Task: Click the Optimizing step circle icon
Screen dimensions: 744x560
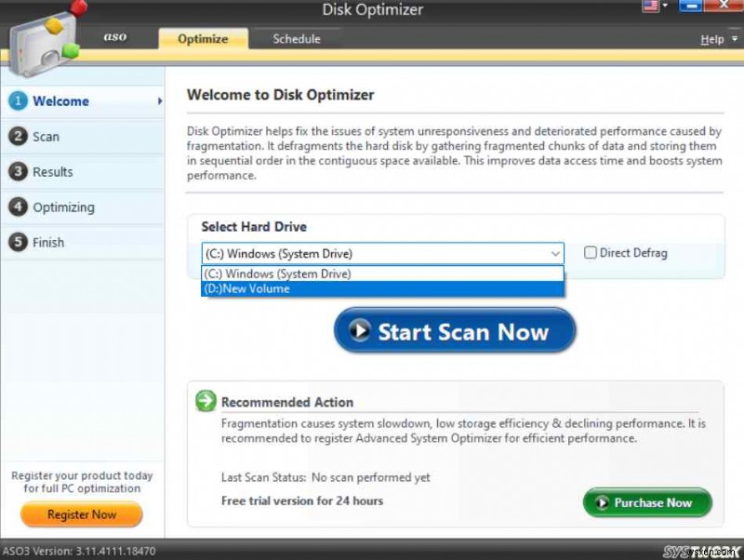Action: pyautogui.click(x=20, y=207)
